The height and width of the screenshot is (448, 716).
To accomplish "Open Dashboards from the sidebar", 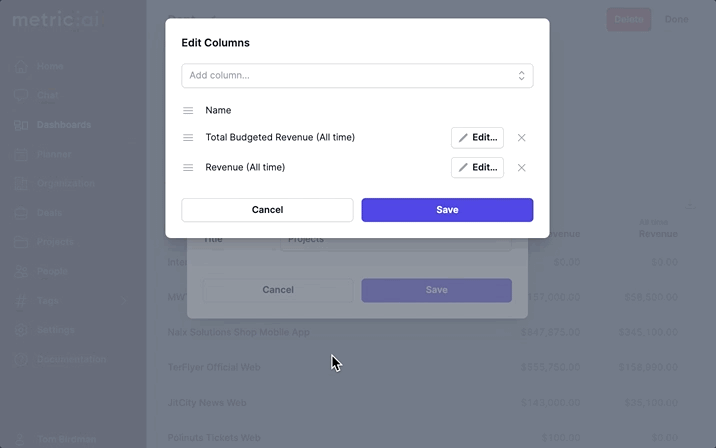I will tap(63, 125).
